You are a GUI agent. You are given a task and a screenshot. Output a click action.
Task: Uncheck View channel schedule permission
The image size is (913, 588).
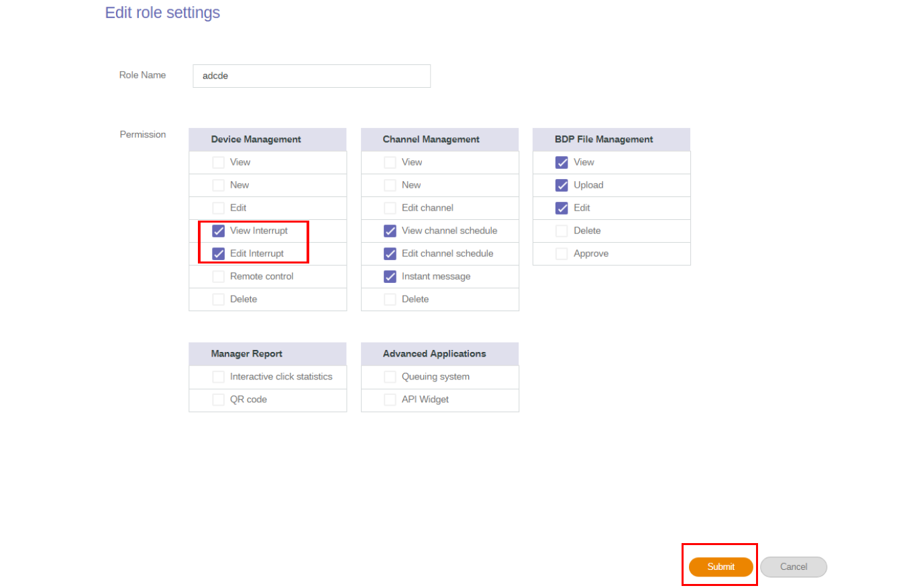[x=390, y=231]
